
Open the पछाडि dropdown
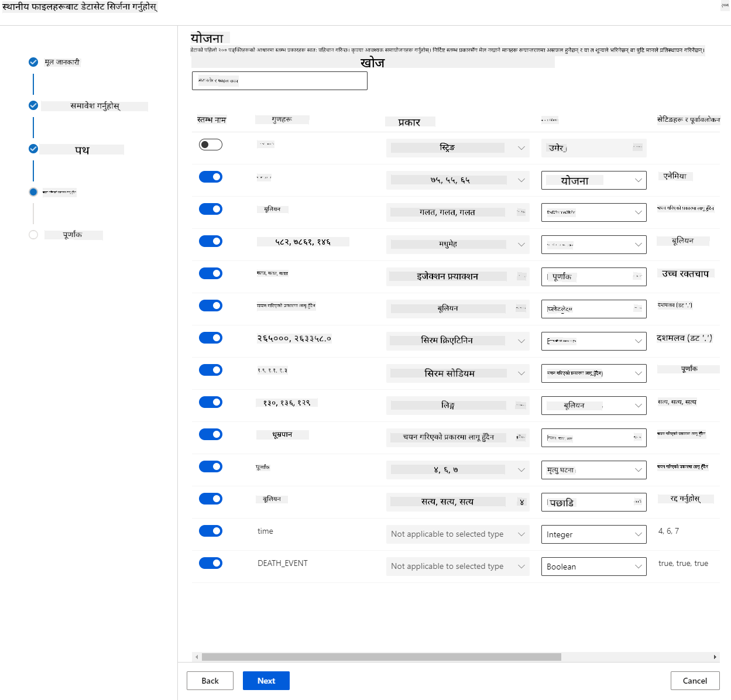[x=594, y=502]
